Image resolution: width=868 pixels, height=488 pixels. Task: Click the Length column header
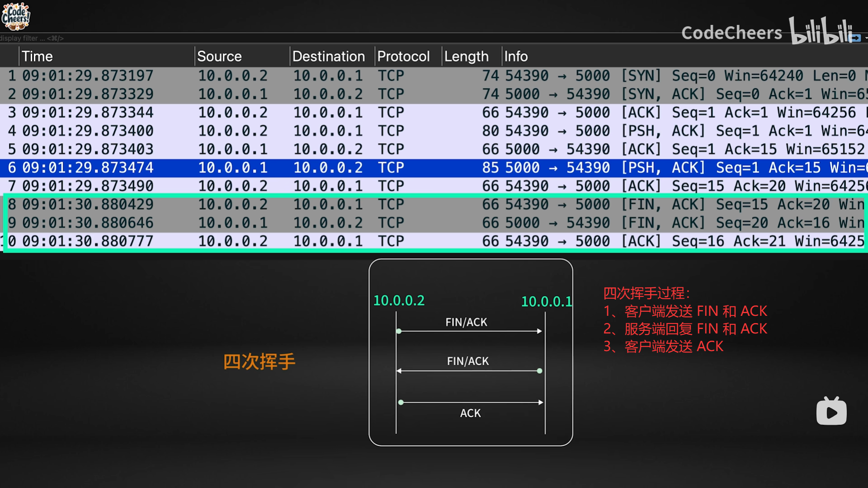(x=466, y=56)
